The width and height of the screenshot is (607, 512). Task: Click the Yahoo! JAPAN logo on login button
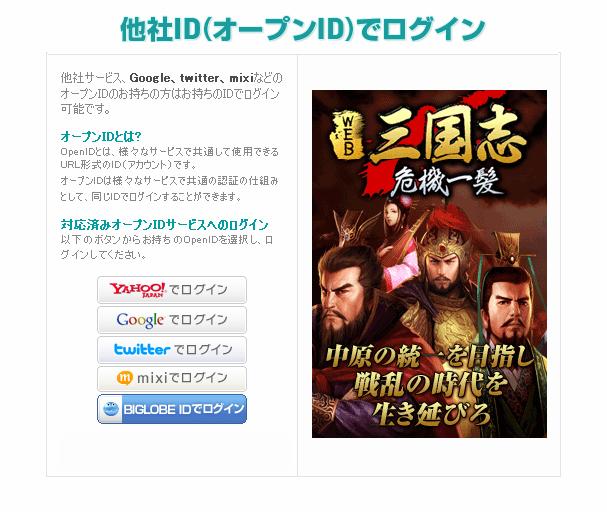[137, 289]
